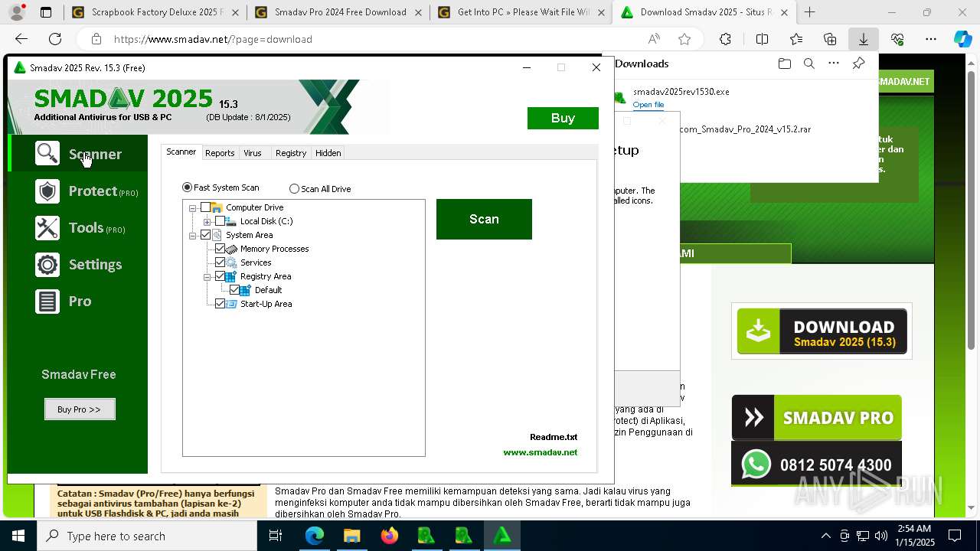Collapse the System Area tree node
Viewport: 980px width, 551px height.
coord(192,235)
